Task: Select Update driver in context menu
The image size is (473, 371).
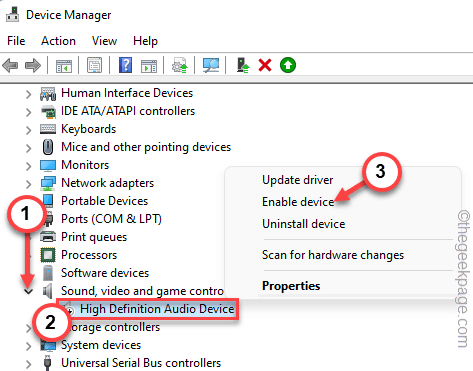Action: [x=297, y=180]
